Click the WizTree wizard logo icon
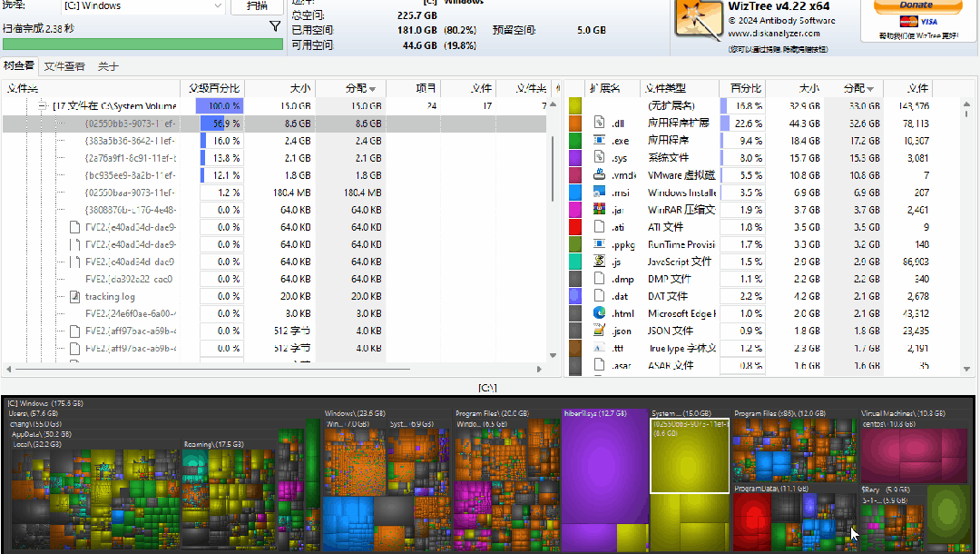This screenshot has width=980, height=554. tap(699, 21)
